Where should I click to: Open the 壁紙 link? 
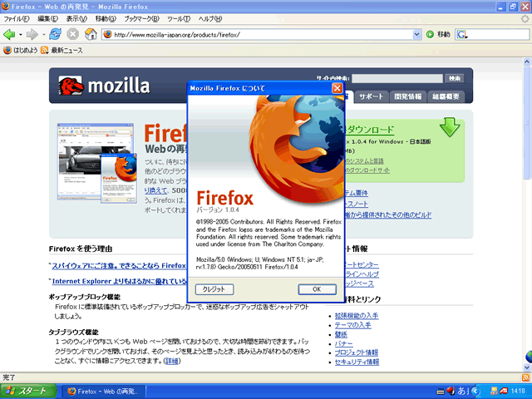pyautogui.click(x=341, y=334)
